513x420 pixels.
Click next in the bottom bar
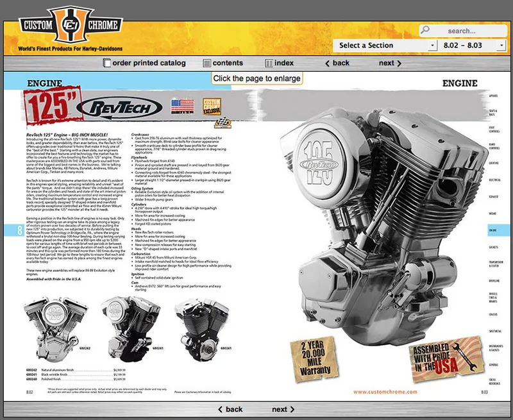click(283, 409)
